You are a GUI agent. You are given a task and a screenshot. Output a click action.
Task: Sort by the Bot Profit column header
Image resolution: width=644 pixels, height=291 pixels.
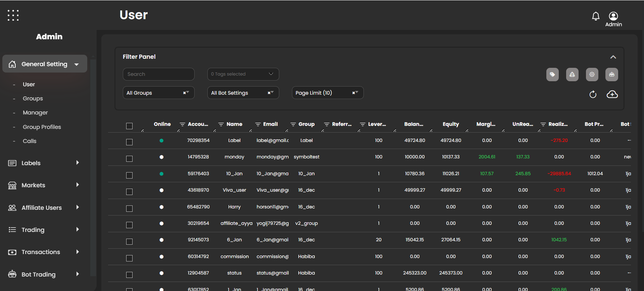[594, 124]
